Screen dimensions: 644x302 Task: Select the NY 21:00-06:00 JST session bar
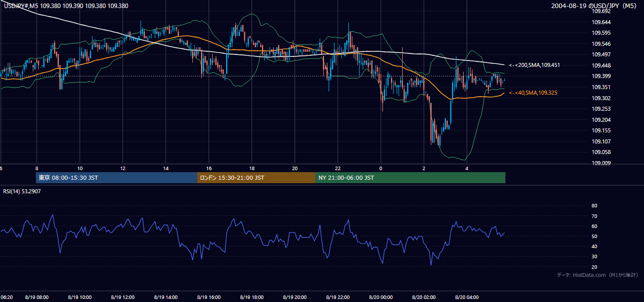tap(410, 178)
